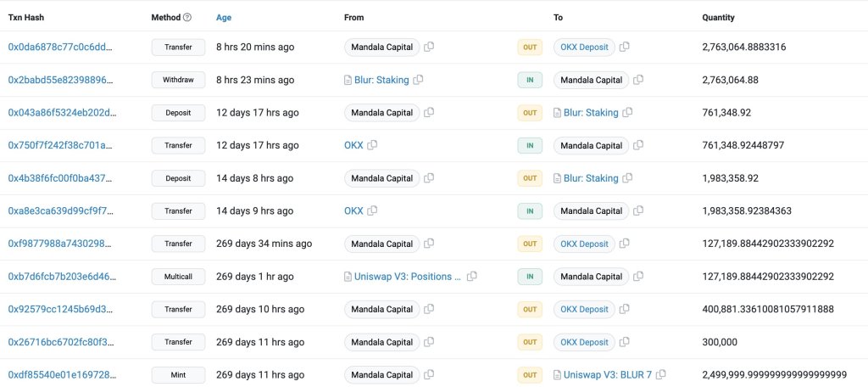This screenshot has height=387, width=868.
Task: Open transaction hash 0x2babd55e82398896
Action: coord(60,81)
